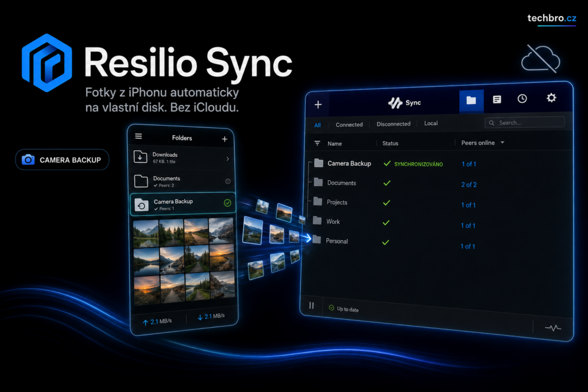Click the crossed-out cloud icon
The width and height of the screenshot is (588, 392).
coord(540,59)
